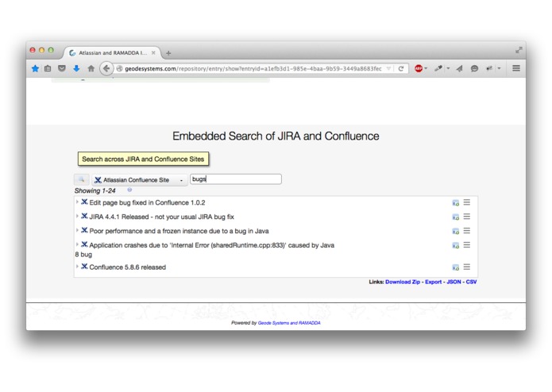Open the menu icon for Confluence 5.8.6 released row
The width and height of the screenshot is (552, 392).
pyautogui.click(x=467, y=267)
